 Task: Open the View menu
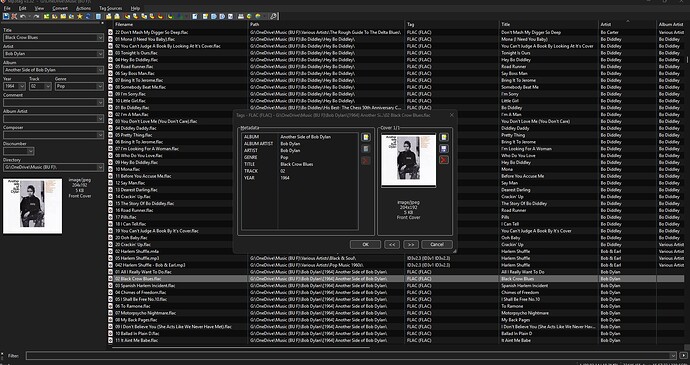[x=39, y=8]
